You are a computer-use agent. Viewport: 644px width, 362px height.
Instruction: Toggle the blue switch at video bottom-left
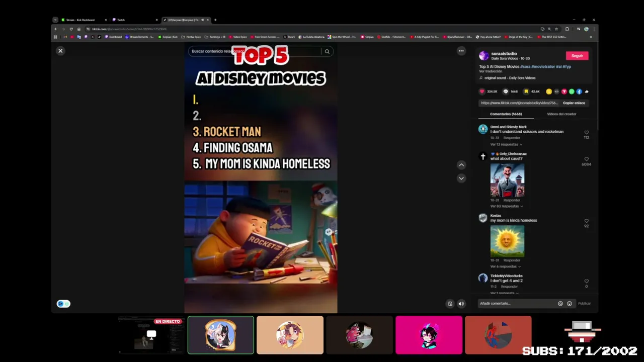(63, 304)
